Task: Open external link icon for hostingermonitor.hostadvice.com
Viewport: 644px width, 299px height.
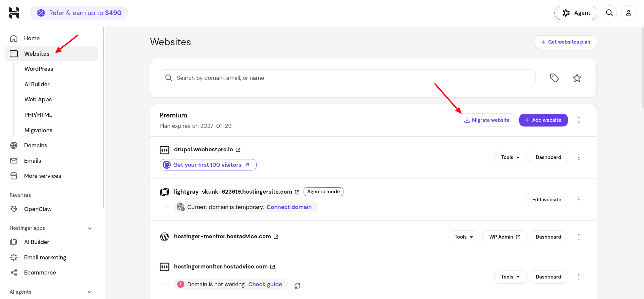Action: click(x=273, y=267)
